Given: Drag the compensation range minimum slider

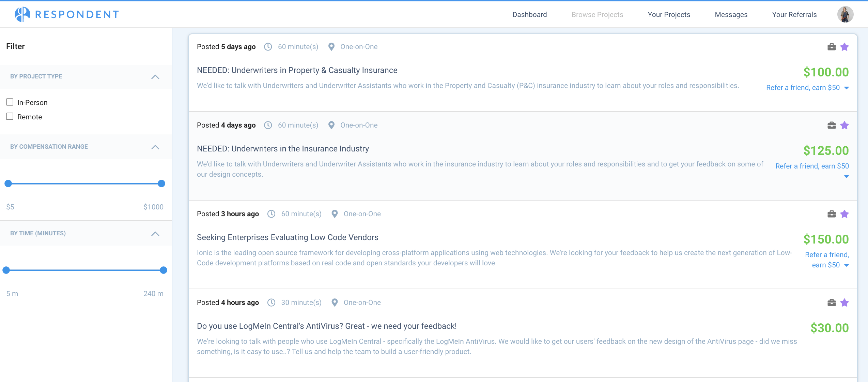Looking at the screenshot, I should point(8,183).
